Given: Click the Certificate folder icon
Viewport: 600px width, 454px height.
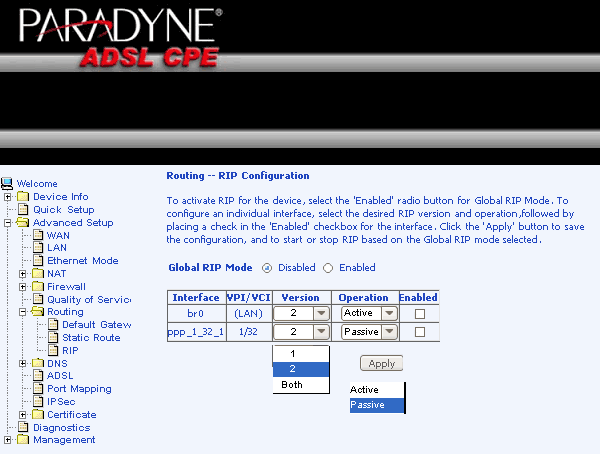Looking at the screenshot, I should [x=38, y=415].
